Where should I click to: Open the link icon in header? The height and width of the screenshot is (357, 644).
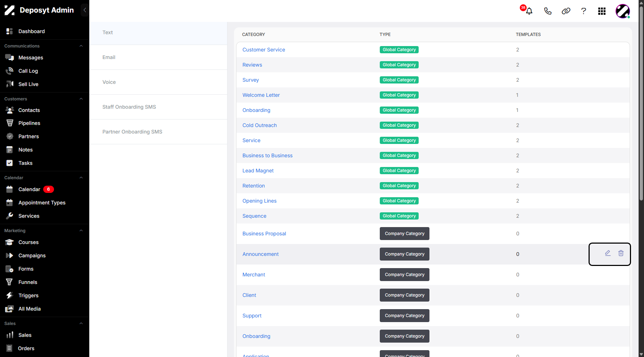(566, 11)
